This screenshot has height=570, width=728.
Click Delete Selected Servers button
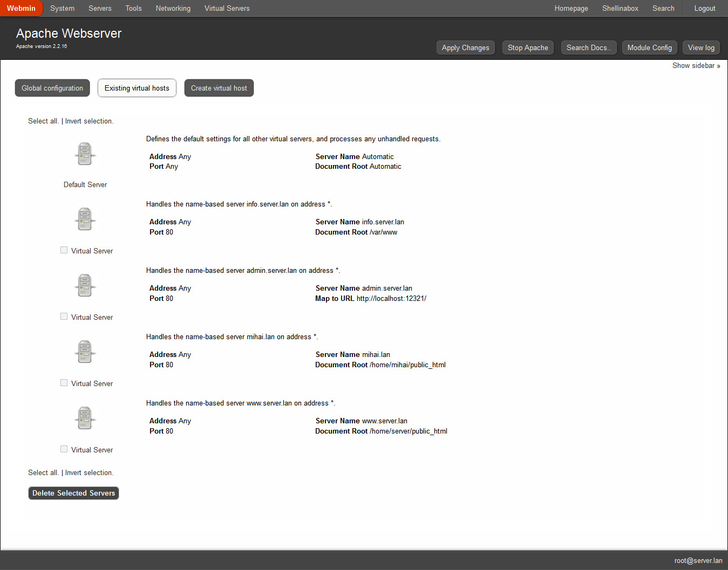pos(73,493)
